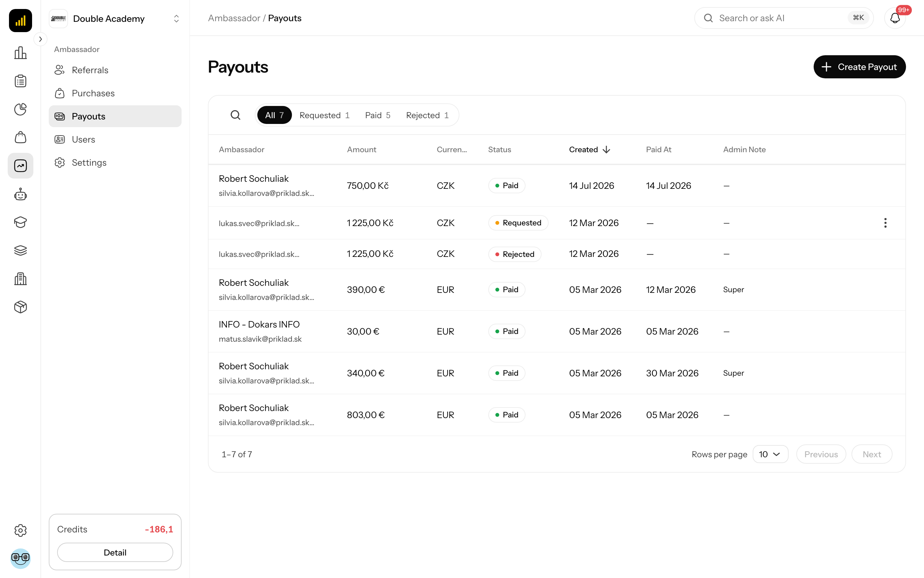The height and width of the screenshot is (578, 924).
Task: Click the yellow bars app logo
Action: click(x=20, y=20)
